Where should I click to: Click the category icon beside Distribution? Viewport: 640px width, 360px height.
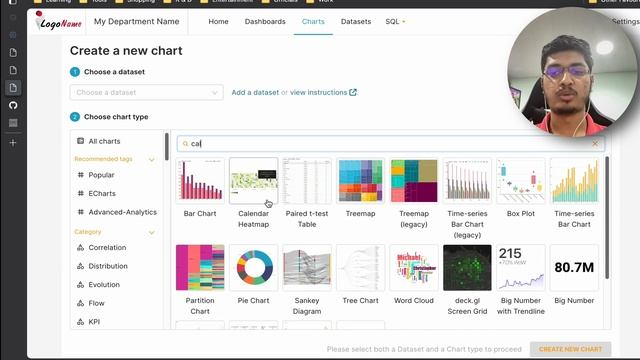tap(80, 266)
